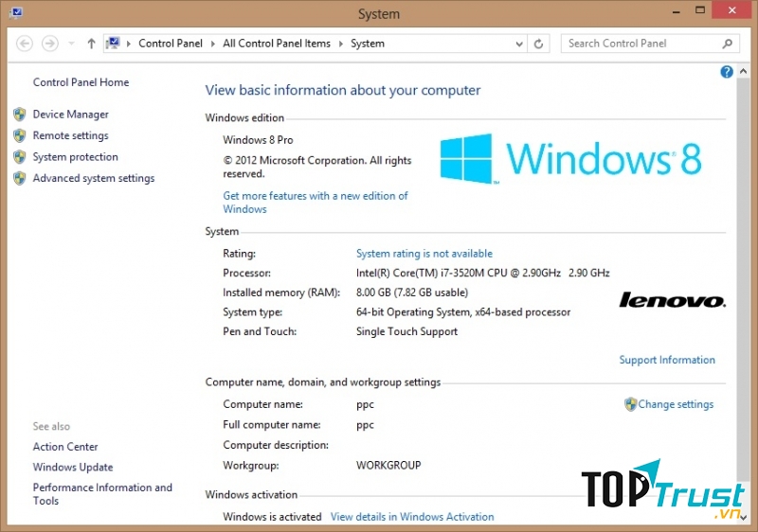Click the 64-bit Operating System value

pyautogui.click(x=463, y=311)
